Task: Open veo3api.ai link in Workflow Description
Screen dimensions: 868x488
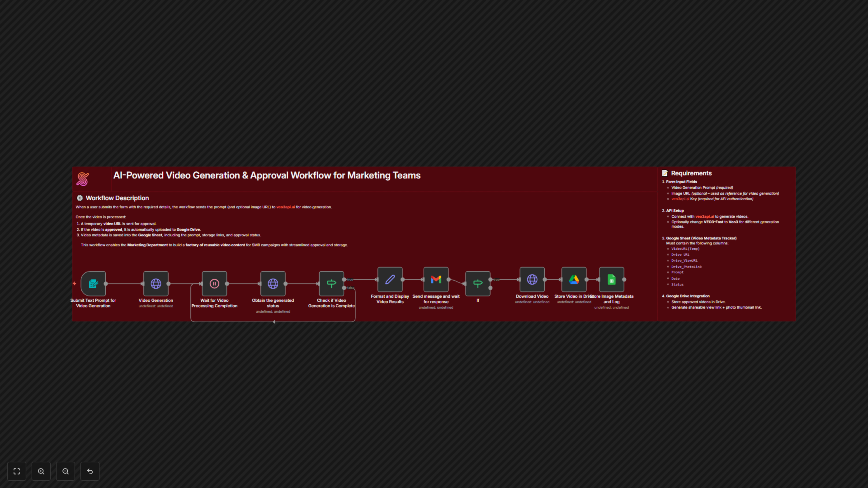Action: [x=285, y=207]
